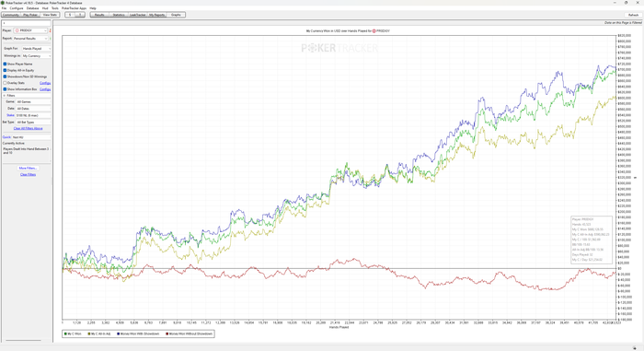Open the Report dropdown Personal Results

(30, 39)
